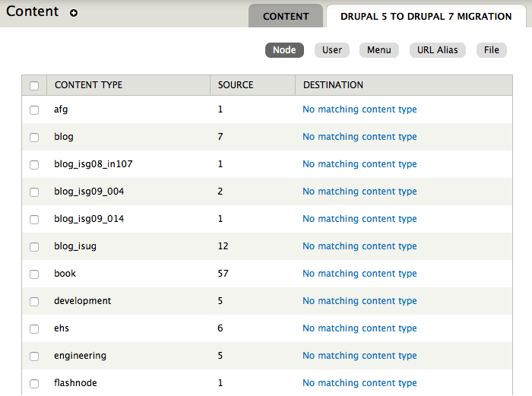Image resolution: width=532 pixels, height=396 pixels.
Task: Click source count 57 in book row
Action: pos(223,274)
